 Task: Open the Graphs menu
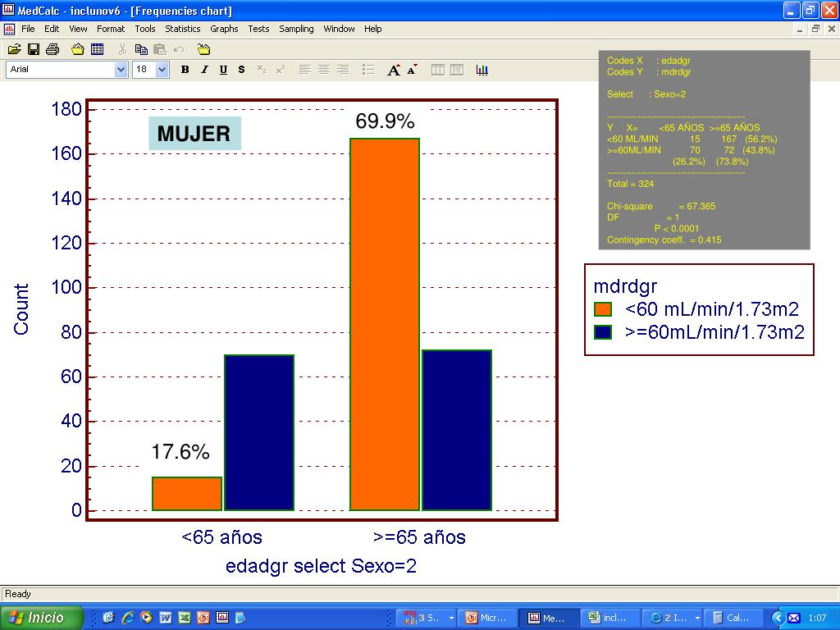(224, 29)
